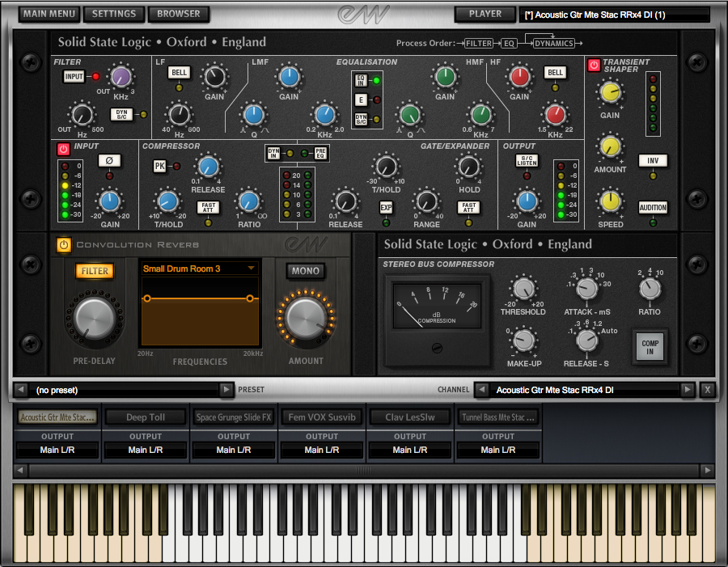The image size is (728, 567).
Task: Toggle the Input section power icon
Action: pyautogui.click(x=63, y=149)
